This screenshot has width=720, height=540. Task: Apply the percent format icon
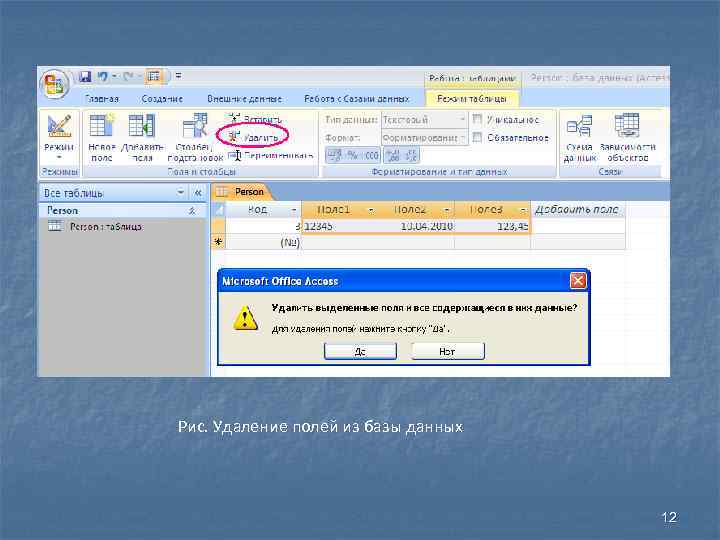[x=352, y=156]
